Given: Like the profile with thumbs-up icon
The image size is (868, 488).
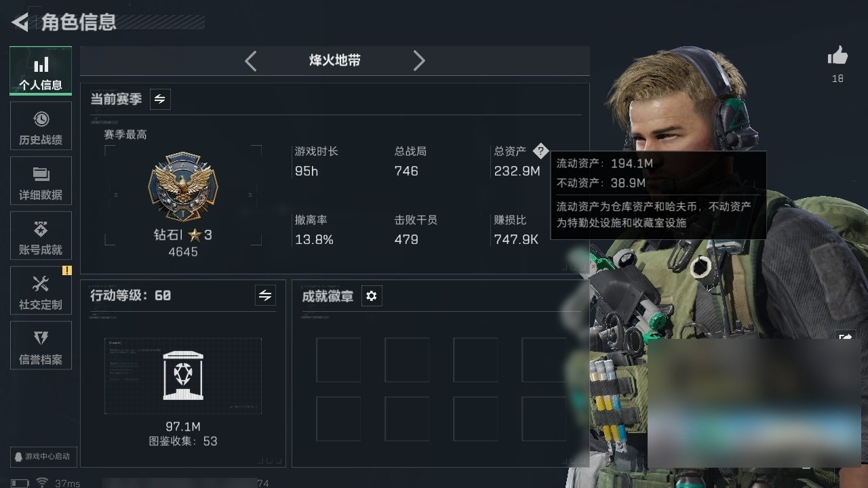Looking at the screenshot, I should [x=838, y=57].
